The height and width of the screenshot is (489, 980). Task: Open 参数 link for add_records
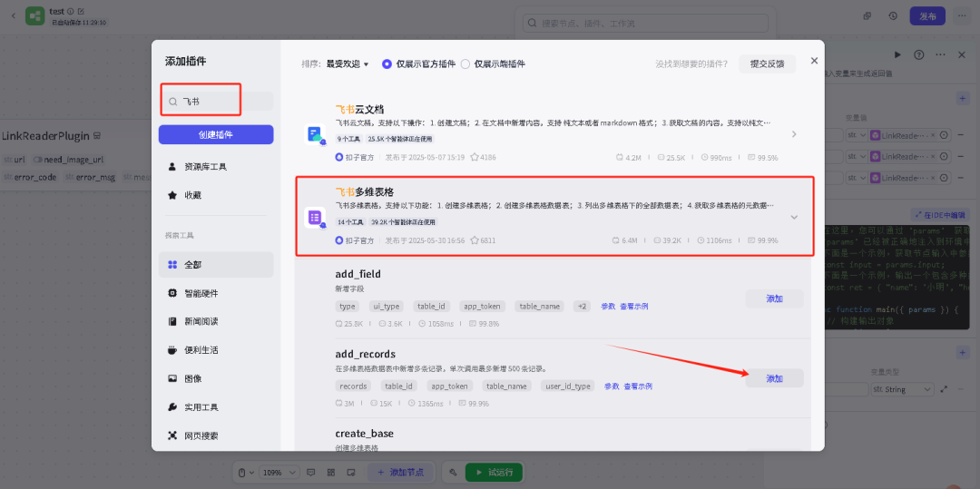tap(612, 386)
